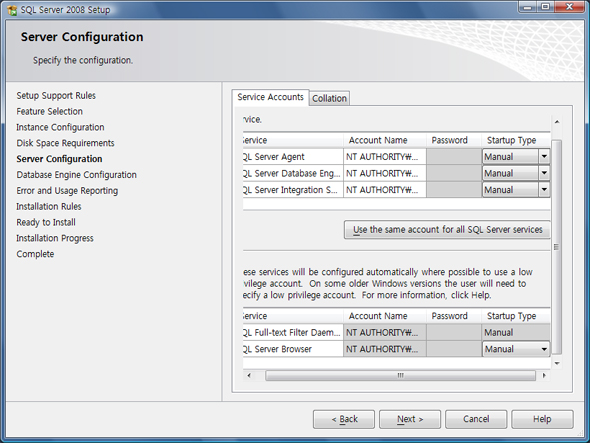The width and height of the screenshot is (590, 443).
Task: Close the SQL Server 2008 Setup window
Action: tap(569, 7)
